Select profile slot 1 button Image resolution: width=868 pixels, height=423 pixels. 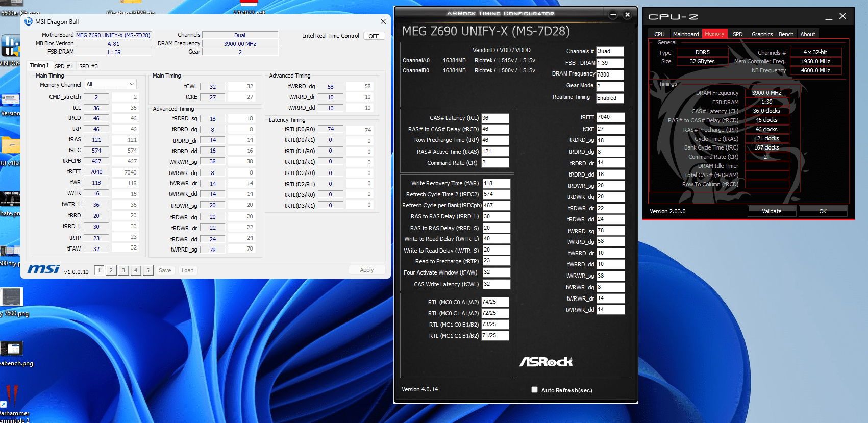click(x=99, y=270)
